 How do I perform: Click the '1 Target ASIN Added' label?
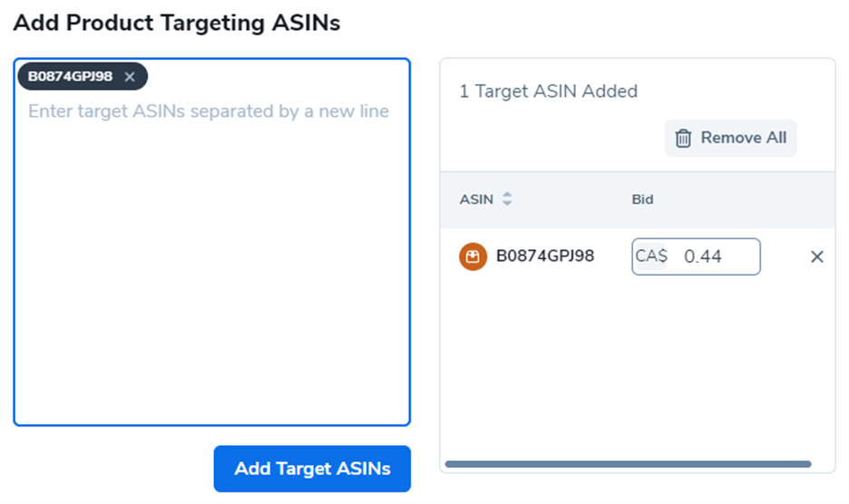[x=548, y=92]
